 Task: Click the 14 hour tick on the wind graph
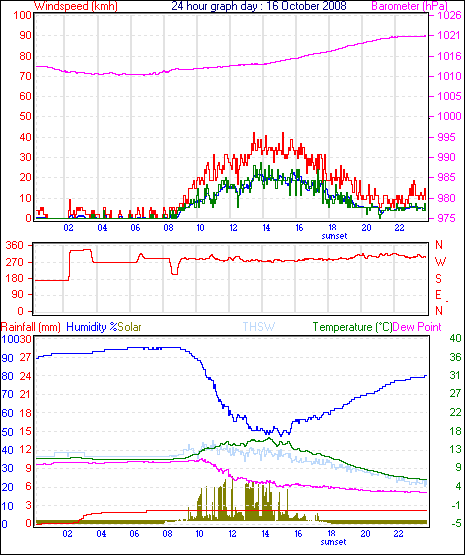(x=266, y=228)
